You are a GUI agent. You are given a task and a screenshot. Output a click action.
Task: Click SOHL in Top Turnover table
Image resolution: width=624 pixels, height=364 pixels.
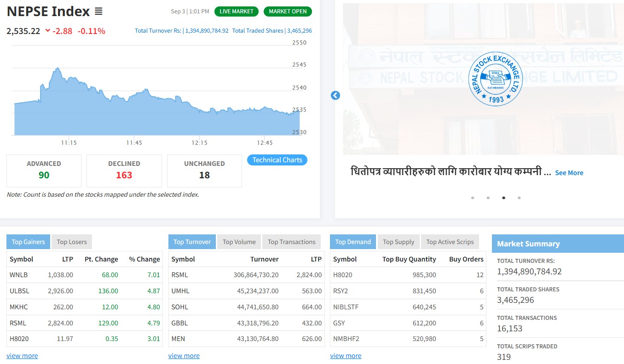(180, 307)
